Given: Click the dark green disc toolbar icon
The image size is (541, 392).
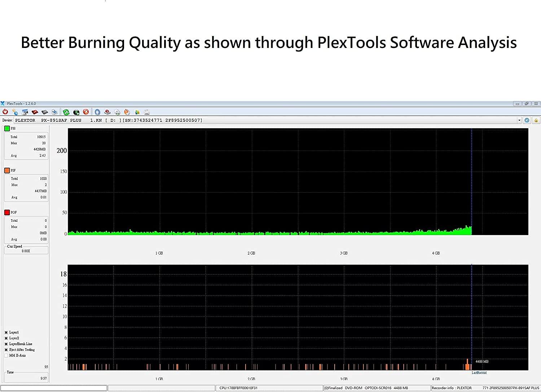Looking at the screenshot, I should click(76, 112).
